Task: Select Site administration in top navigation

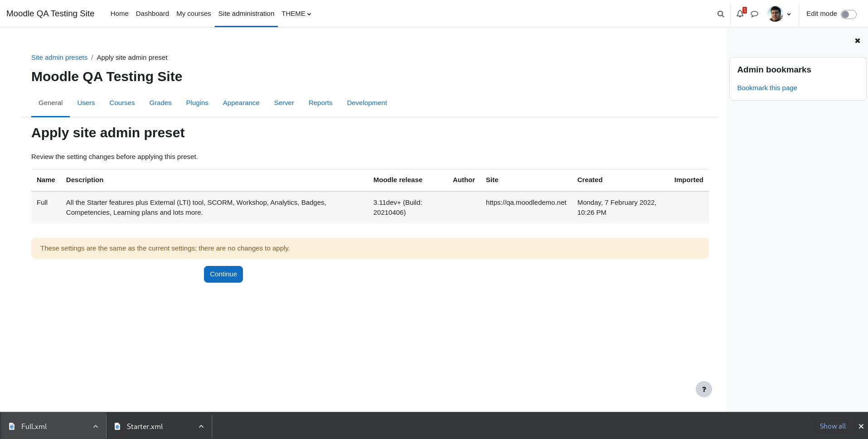Action: click(x=246, y=14)
